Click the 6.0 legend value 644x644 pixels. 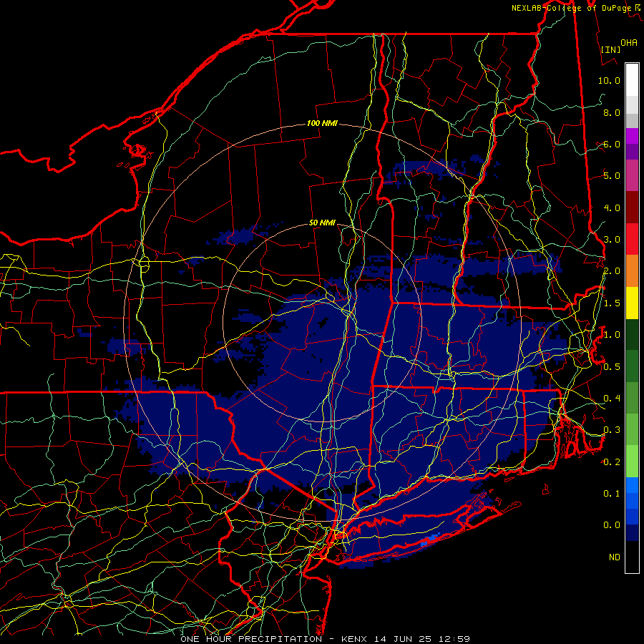pos(612,144)
